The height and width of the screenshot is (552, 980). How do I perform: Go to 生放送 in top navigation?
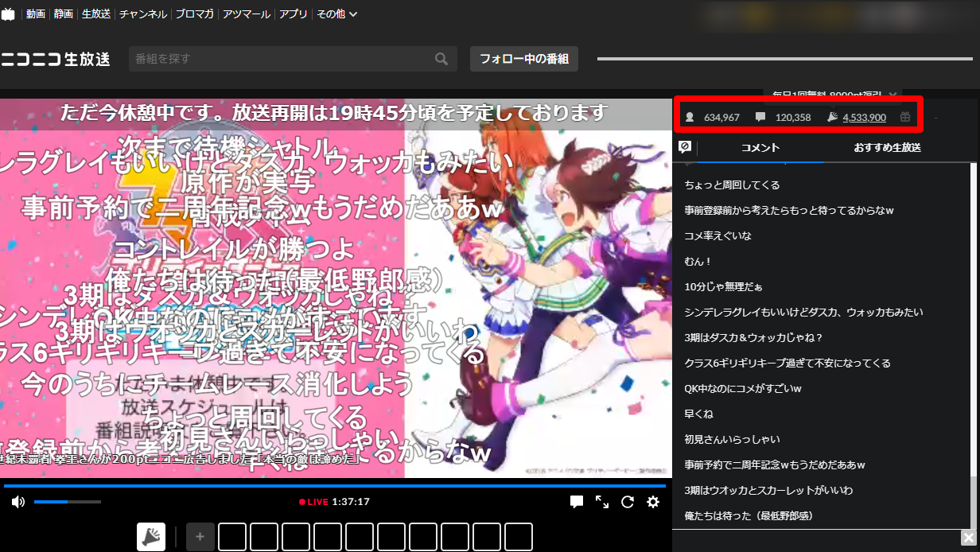[x=96, y=14]
